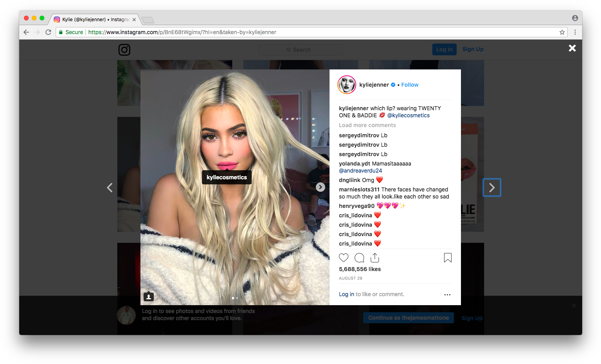Open the Instagram home logo
The width and height of the screenshot is (601, 364).
click(x=124, y=50)
